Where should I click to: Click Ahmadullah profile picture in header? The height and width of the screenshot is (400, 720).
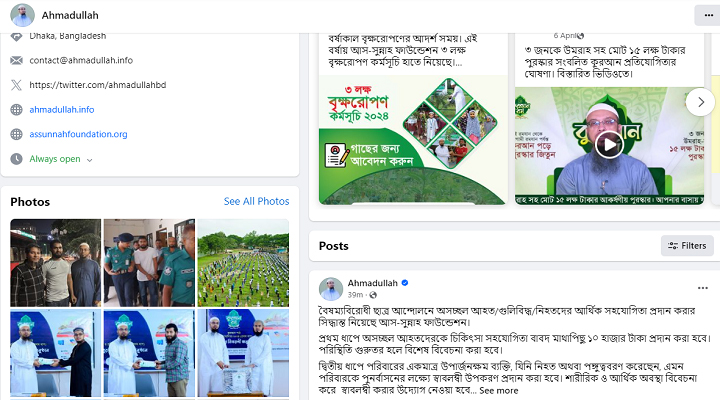(x=22, y=16)
